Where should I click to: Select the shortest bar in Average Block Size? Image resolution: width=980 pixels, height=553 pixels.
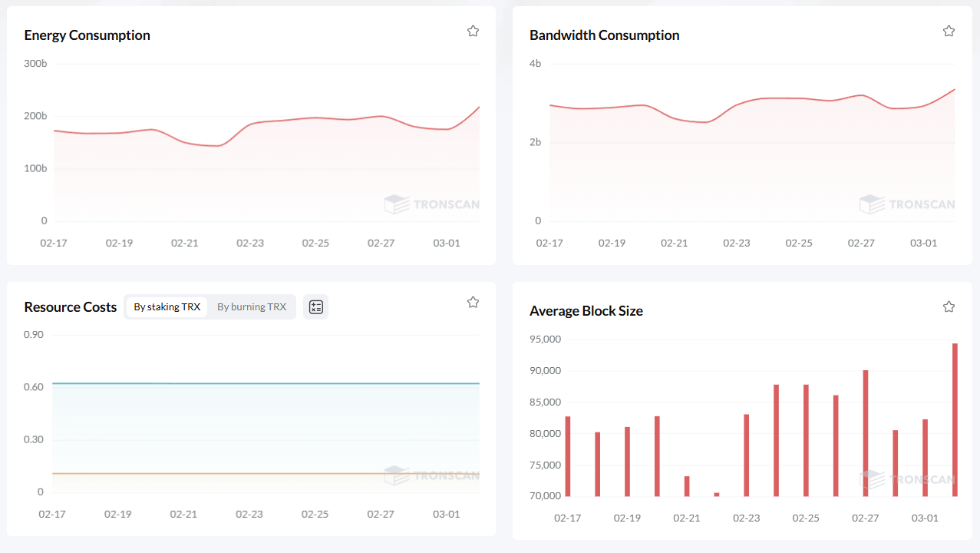(717, 495)
